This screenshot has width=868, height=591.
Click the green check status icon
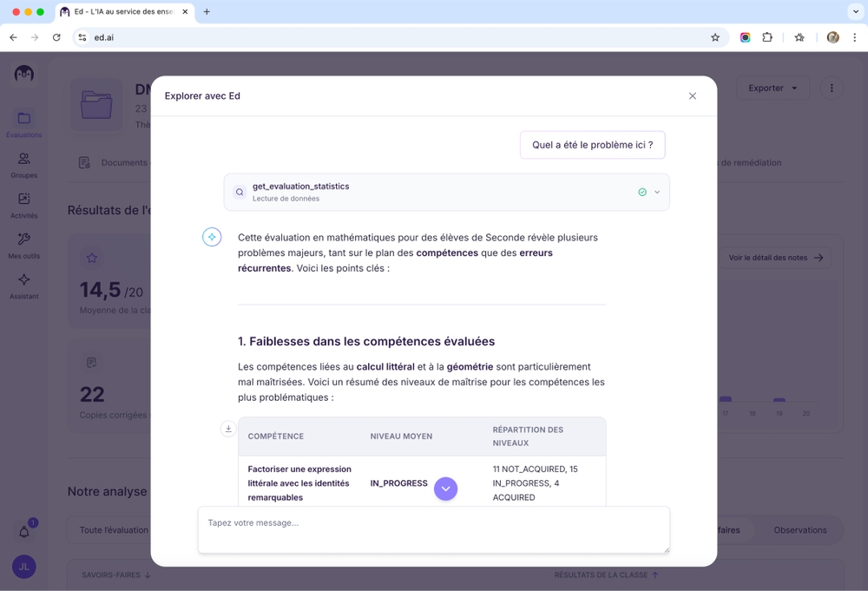pos(642,192)
